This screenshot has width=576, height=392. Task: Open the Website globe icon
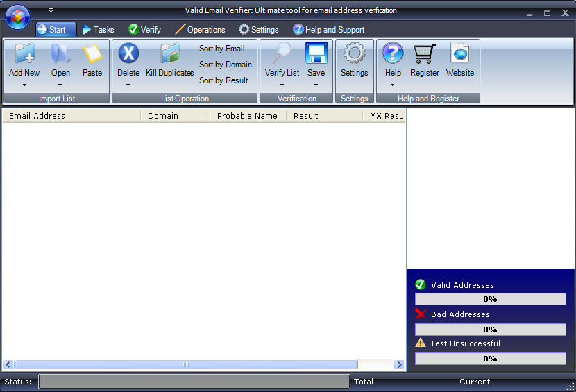pos(460,53)
